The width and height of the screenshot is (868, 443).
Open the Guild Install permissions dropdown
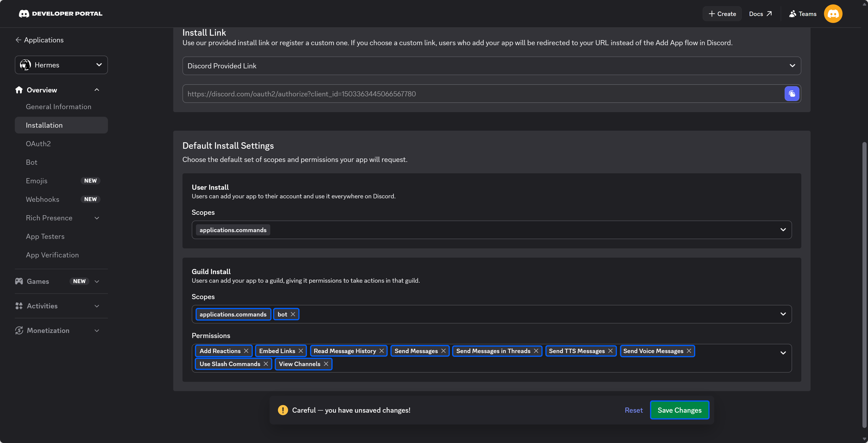click(x=783, y=353)
